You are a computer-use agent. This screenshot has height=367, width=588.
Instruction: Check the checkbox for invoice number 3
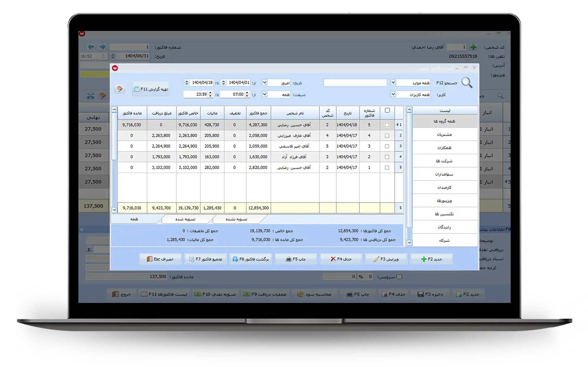[387, 146]
